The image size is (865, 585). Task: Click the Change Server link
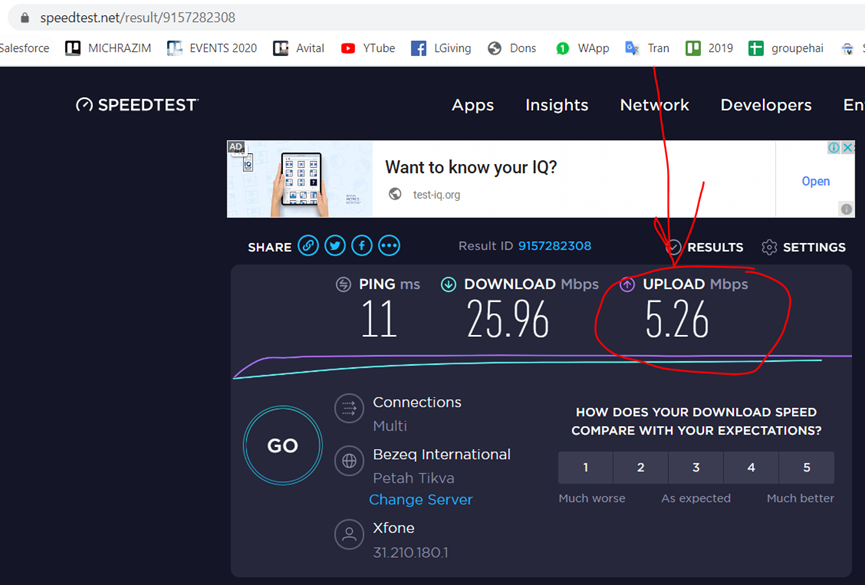(x=421, y=500)
